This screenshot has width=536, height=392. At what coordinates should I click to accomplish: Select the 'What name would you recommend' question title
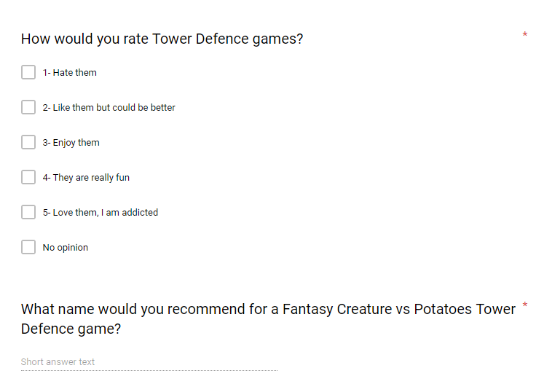click(268, 319)
